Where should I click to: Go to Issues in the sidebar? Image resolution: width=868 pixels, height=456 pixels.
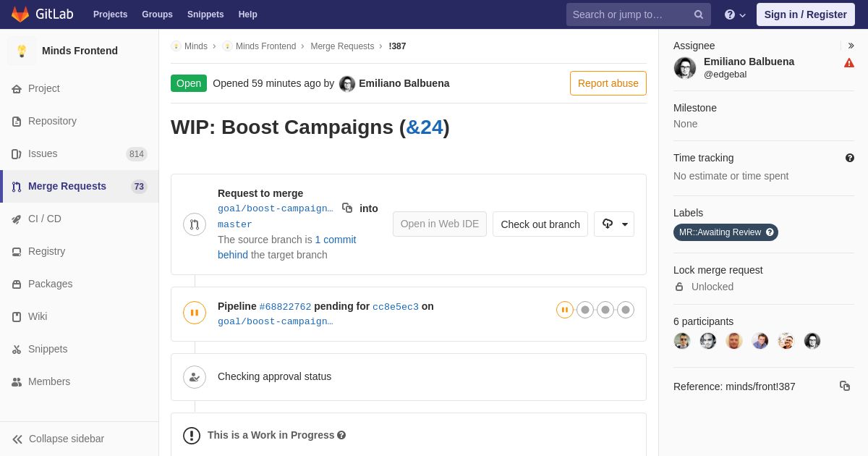(x=80, y=153)
